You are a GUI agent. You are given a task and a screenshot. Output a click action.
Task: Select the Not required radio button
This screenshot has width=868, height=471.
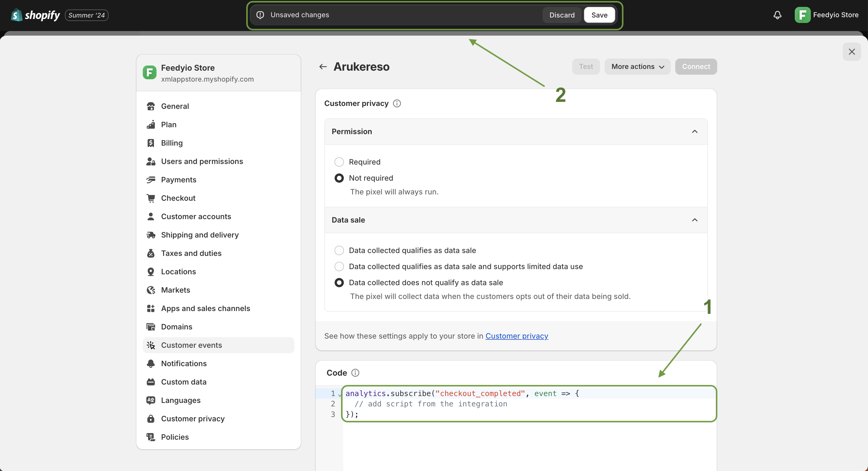(x=339, y=178)
